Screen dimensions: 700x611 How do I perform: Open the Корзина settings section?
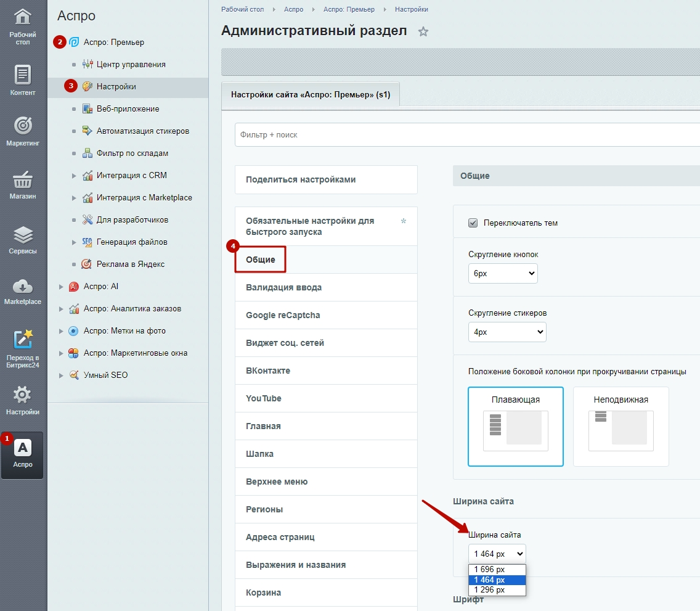pos(327,593)
